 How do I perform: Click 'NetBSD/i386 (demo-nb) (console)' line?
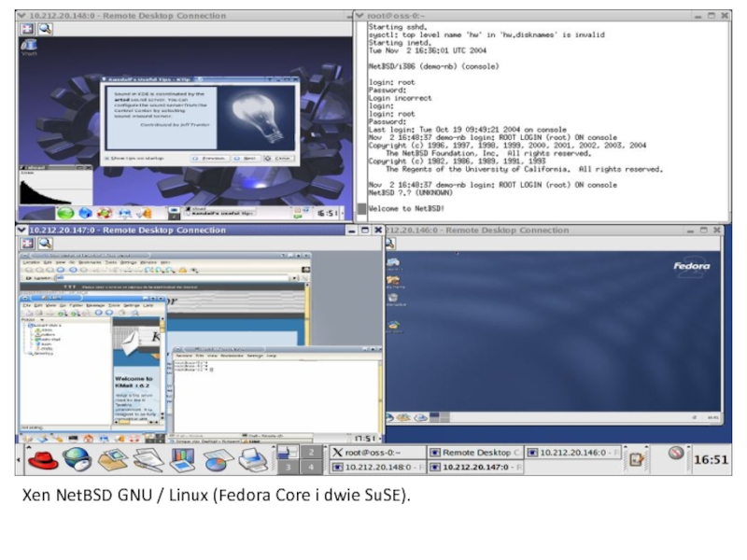(x=433, y=66)
